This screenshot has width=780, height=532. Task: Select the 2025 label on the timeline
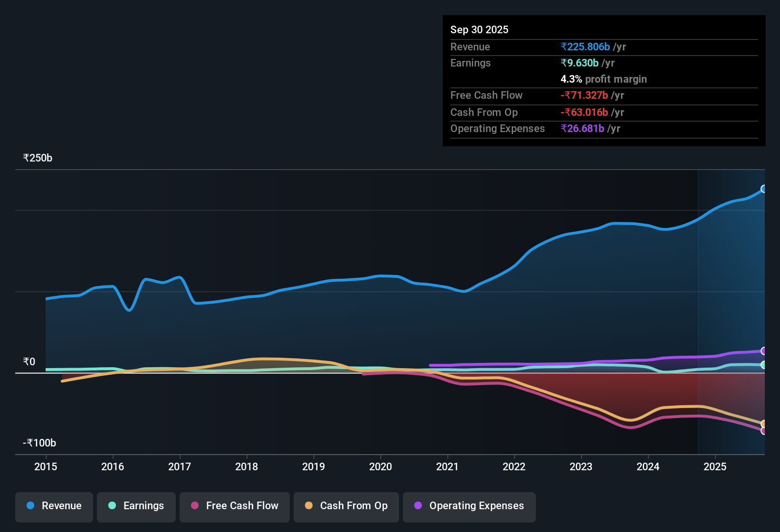pyautogui.click(x=715, y=467)
